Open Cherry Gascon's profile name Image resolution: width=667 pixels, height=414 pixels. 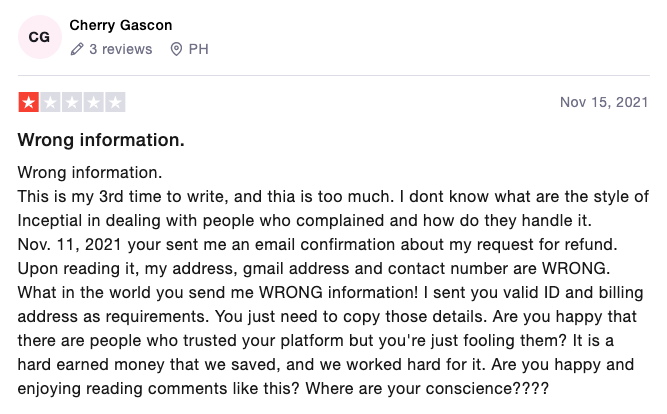(121, 25)
